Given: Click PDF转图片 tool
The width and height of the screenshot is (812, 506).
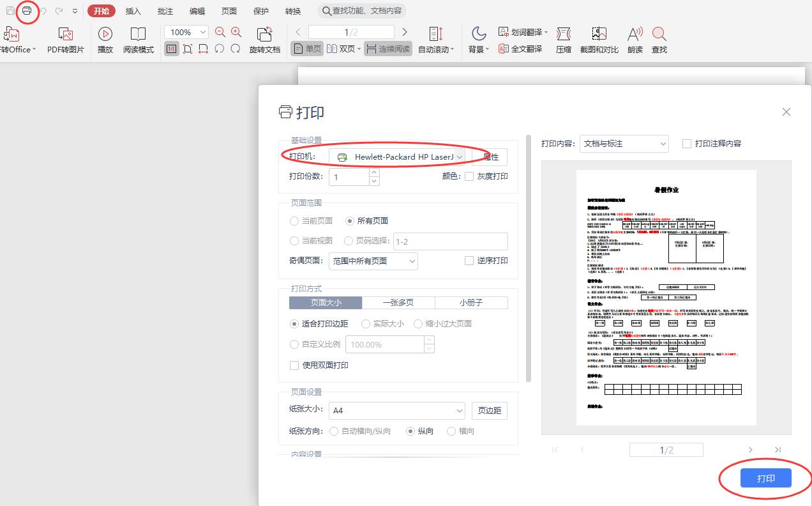Looking at the screenshot, I should point(66,40).
